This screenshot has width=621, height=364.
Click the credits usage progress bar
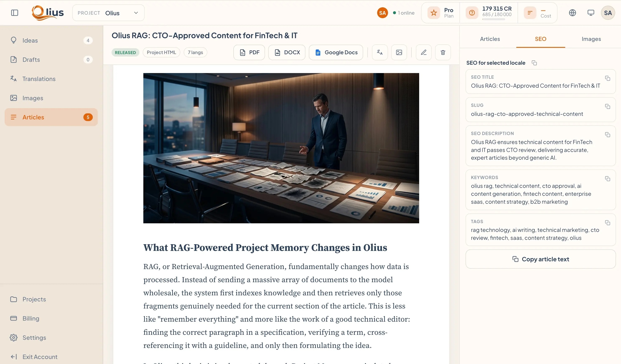point(494,19)
